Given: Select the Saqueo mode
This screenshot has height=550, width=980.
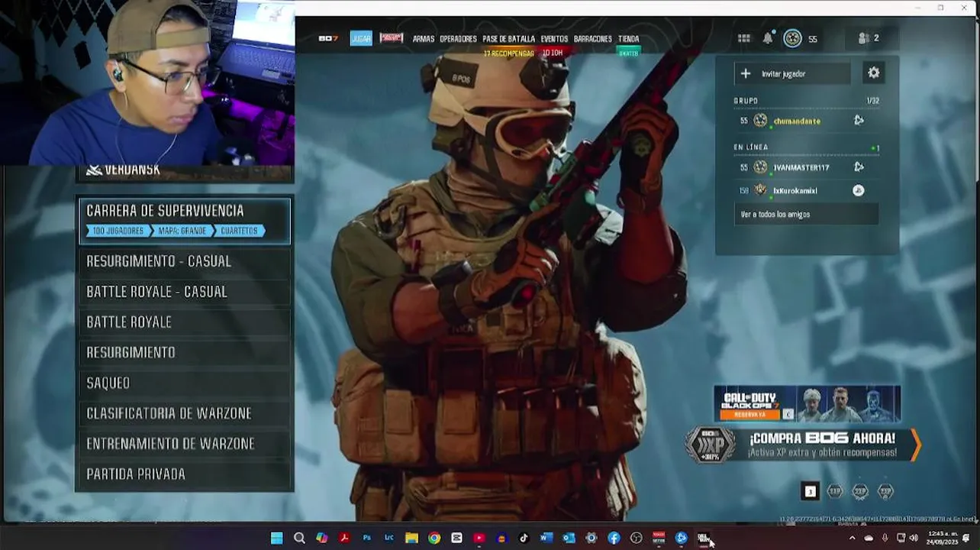Looking at the screenshot, I should pos(185,383).
